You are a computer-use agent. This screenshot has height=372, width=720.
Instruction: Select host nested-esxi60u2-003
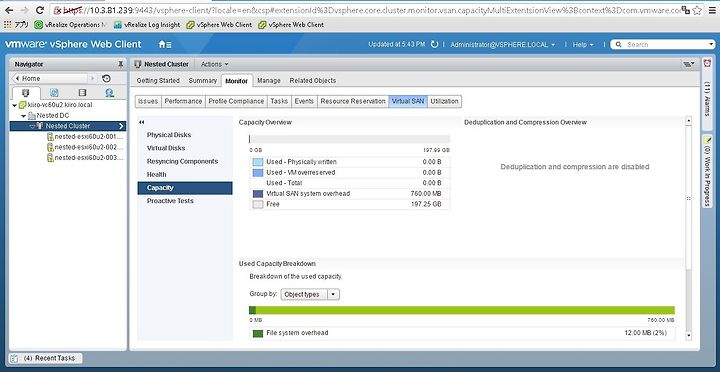click(85, 158)
